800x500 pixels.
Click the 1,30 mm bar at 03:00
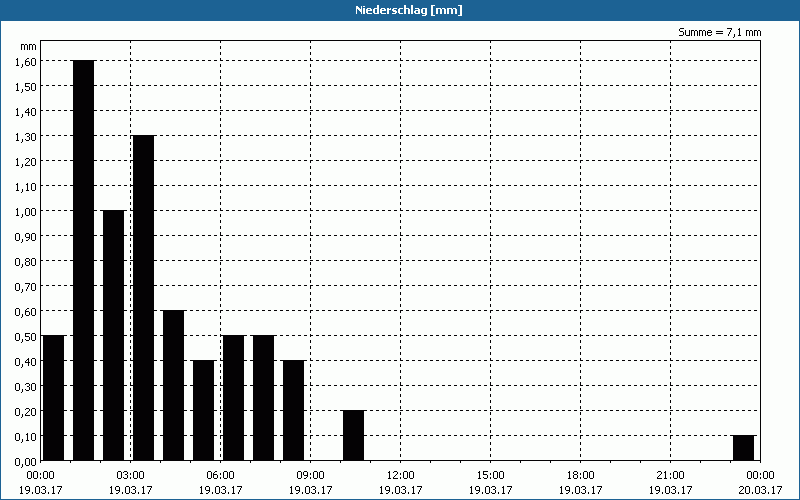click(x=143, y=298)
